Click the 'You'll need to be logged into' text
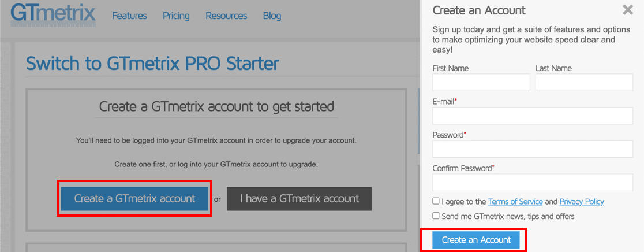Image resolution: width=644 pixels, height=252 pixels. [216, 140]
